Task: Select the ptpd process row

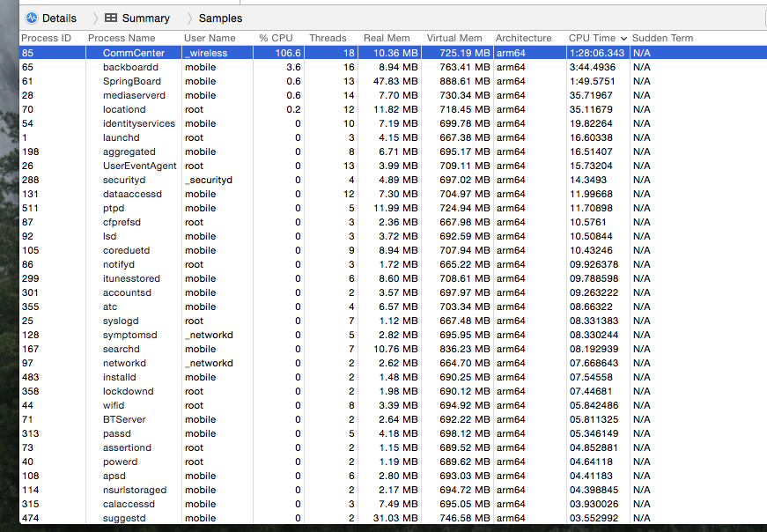Action: [393, 208]
